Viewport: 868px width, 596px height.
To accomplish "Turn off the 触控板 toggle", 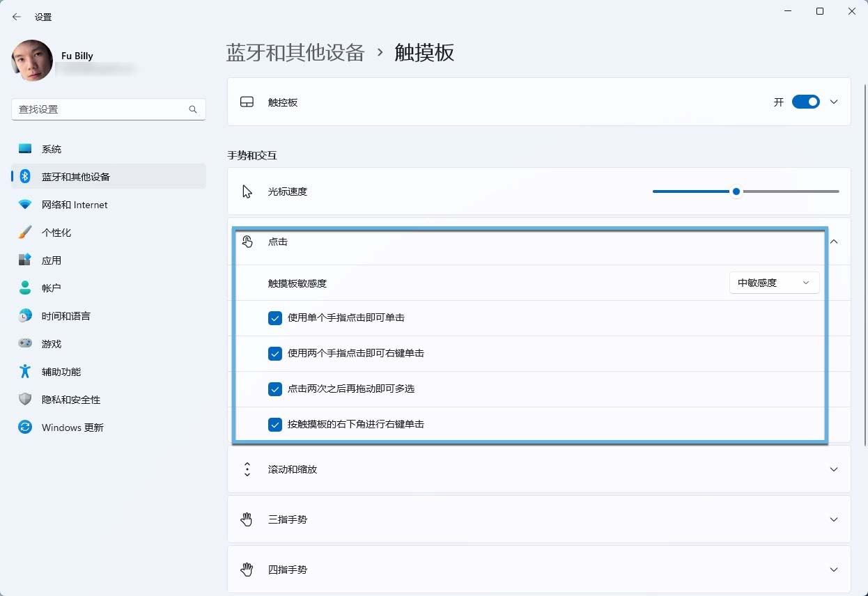I will pos(805,102).
